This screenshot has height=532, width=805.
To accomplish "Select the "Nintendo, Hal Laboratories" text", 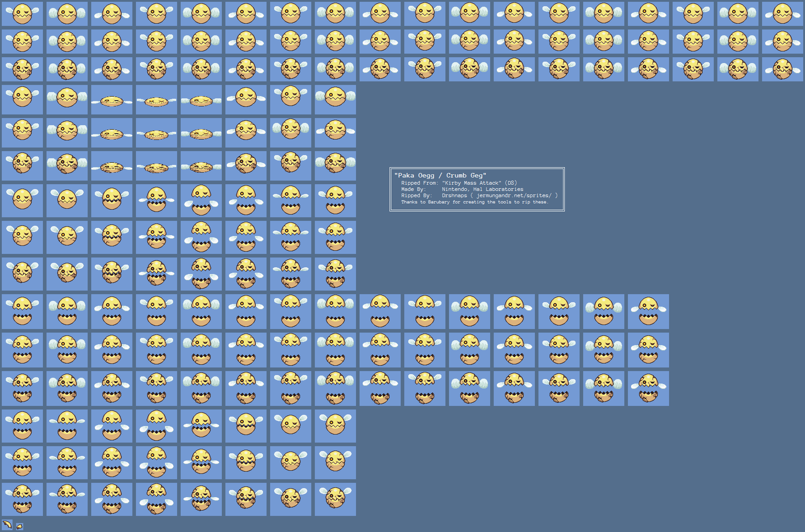I will pyautogui.click(x=483, y=189).
